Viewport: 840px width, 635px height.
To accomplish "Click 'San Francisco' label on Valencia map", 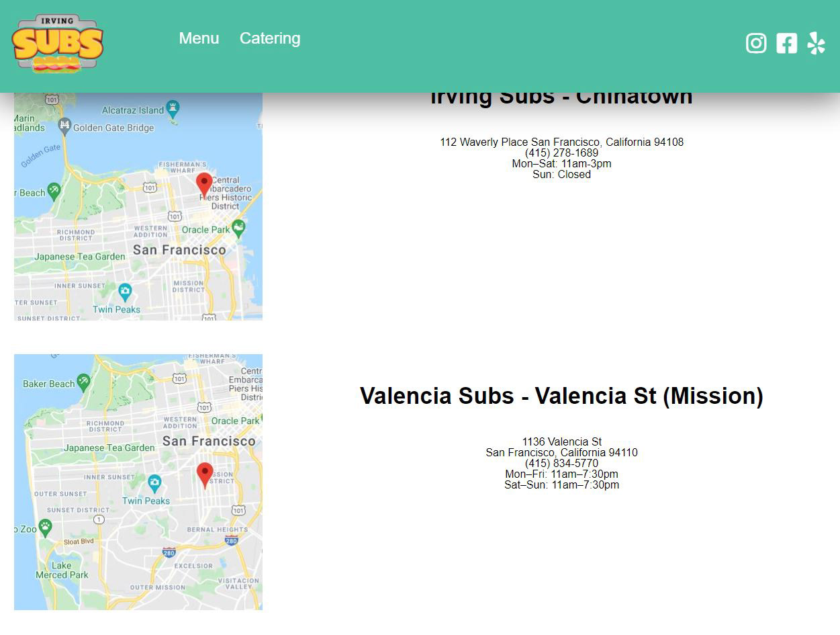I will click(x=209, y=441).
